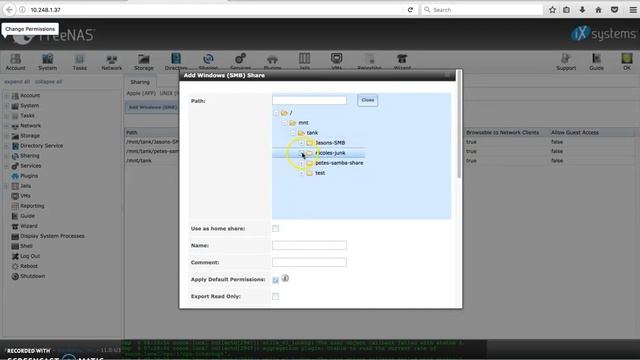Open the Guide toolbar icon
Viewport: 640px width, 360px height.
[x=596, y=62]
